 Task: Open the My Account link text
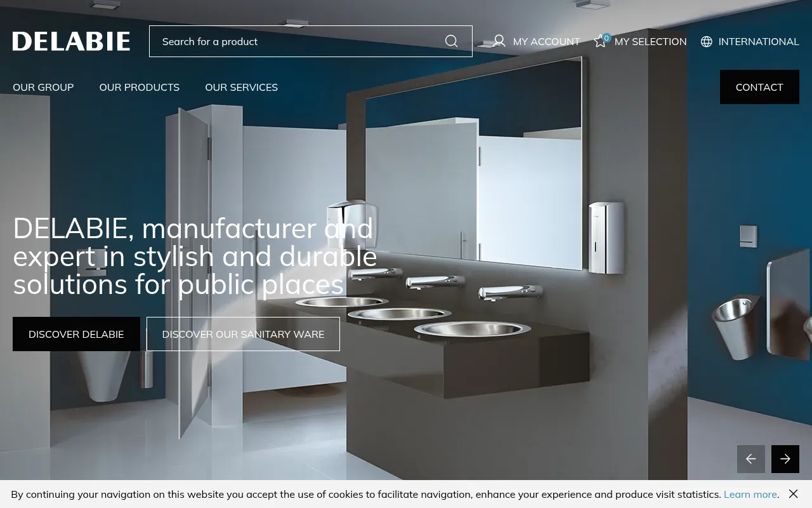pyautogui.click(x=546, y=41)
